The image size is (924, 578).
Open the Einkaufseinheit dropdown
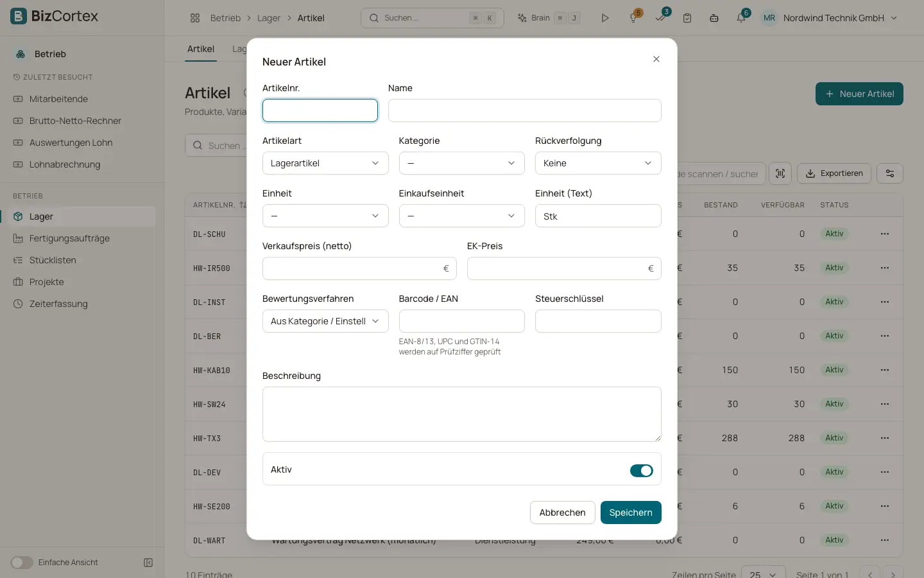pyautogui.click(x=462, y=216)
